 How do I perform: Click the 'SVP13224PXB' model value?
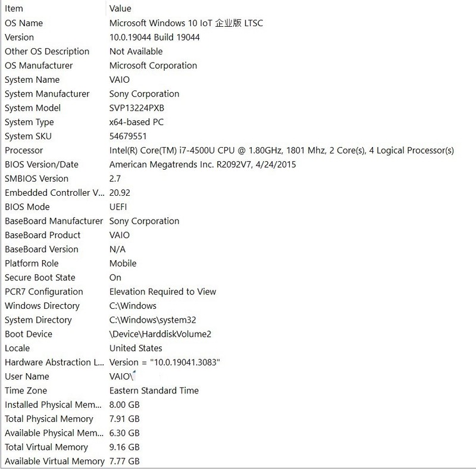coord(137,108)
